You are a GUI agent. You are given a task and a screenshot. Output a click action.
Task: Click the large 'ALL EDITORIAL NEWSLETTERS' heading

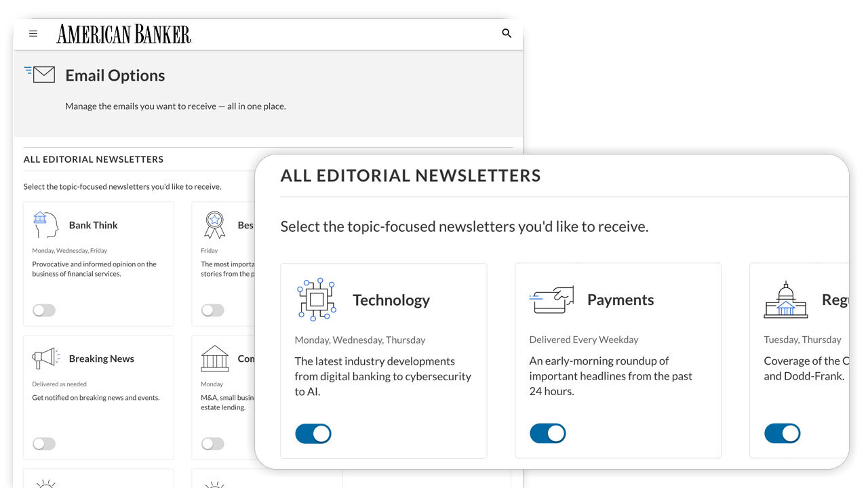pyautogui.click(x=411, y=176)
